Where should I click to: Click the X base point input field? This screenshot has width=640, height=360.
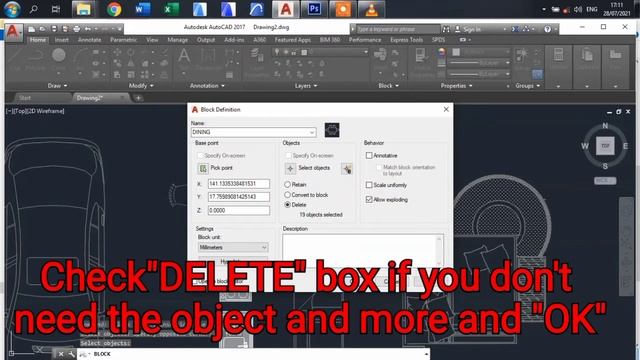[x=239, y=184]
